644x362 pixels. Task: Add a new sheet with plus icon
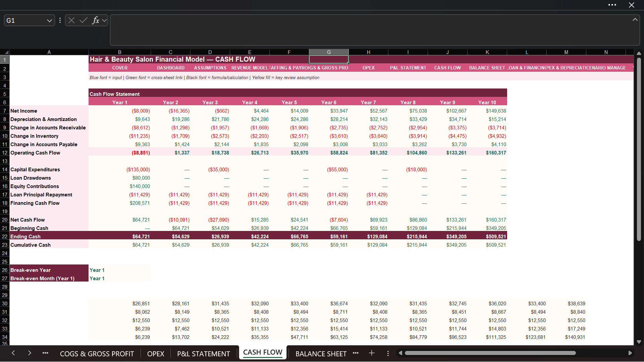[x=372, y=353]
